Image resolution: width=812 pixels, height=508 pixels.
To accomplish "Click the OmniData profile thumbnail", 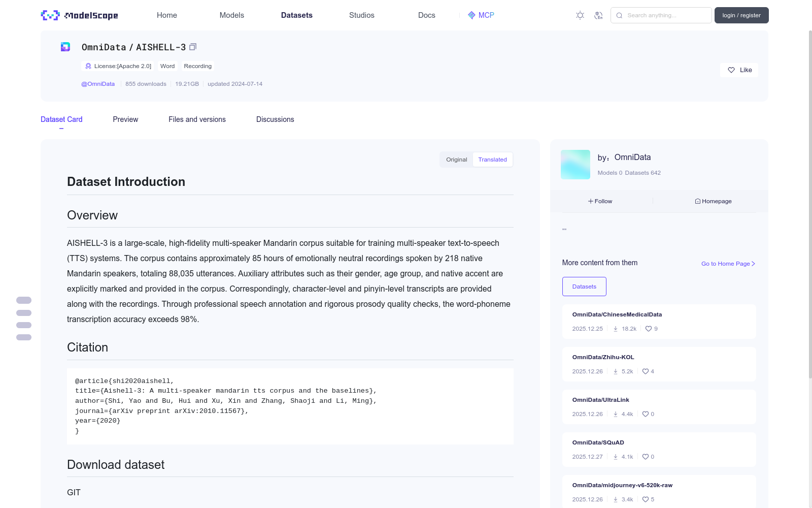I will (576, 165).
